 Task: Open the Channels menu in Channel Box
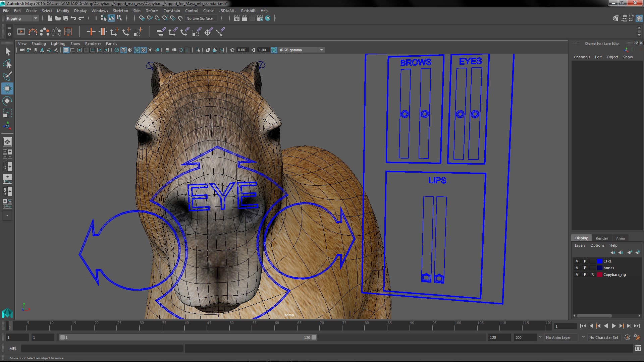tap(582, 57)
